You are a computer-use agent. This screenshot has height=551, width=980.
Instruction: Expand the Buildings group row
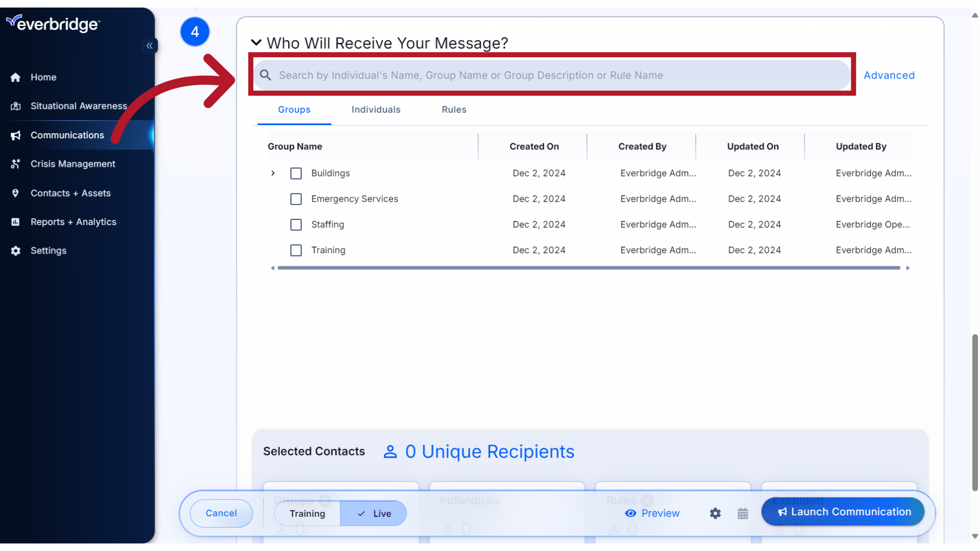pos(273,173)
